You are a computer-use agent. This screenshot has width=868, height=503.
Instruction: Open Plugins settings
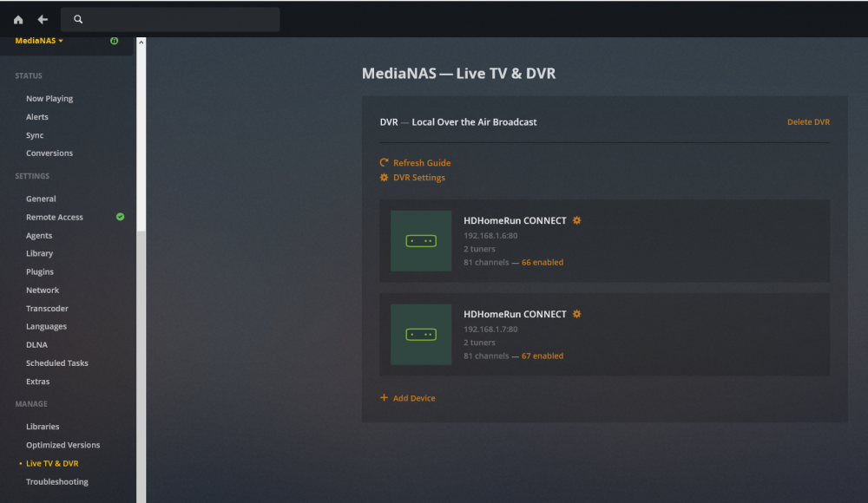[x=40, y=271]
